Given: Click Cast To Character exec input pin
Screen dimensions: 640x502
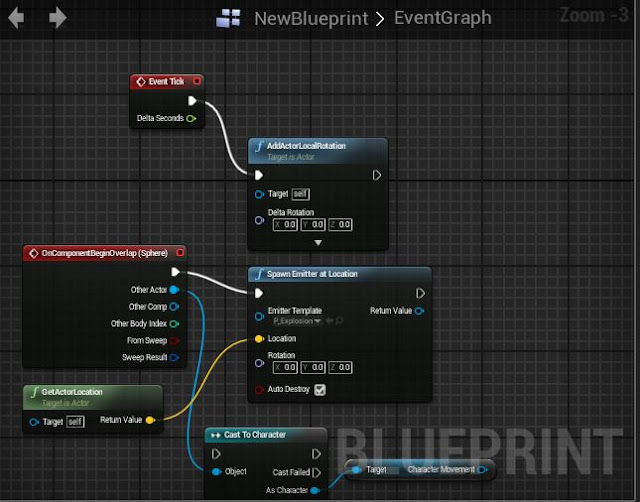Looking at the screenshot, I should click(x=216, y=454).
